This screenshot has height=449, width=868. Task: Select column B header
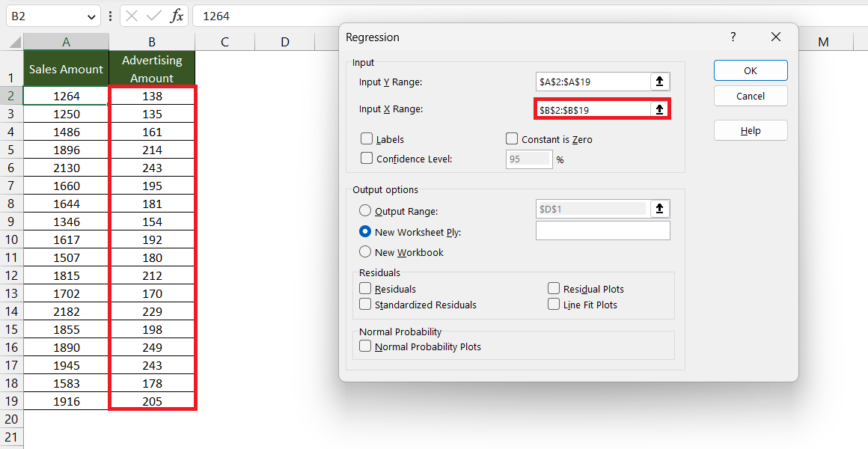click(x=152, y=41)
